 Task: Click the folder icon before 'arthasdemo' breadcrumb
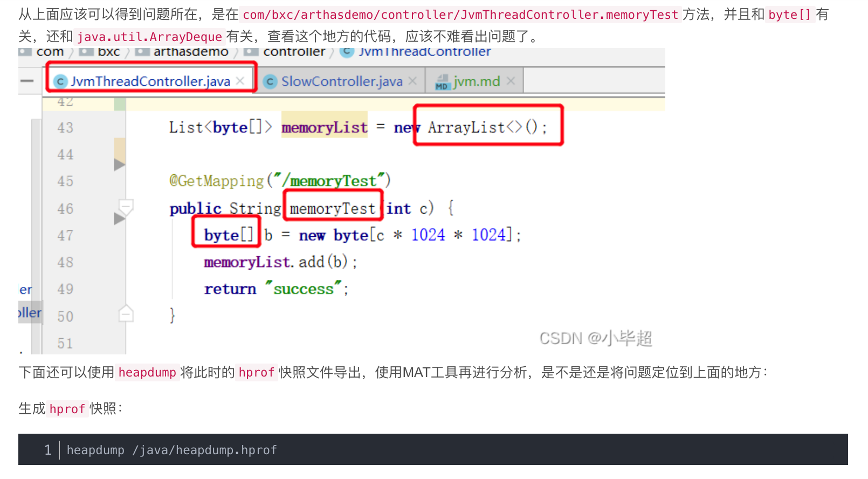[142, 52]
